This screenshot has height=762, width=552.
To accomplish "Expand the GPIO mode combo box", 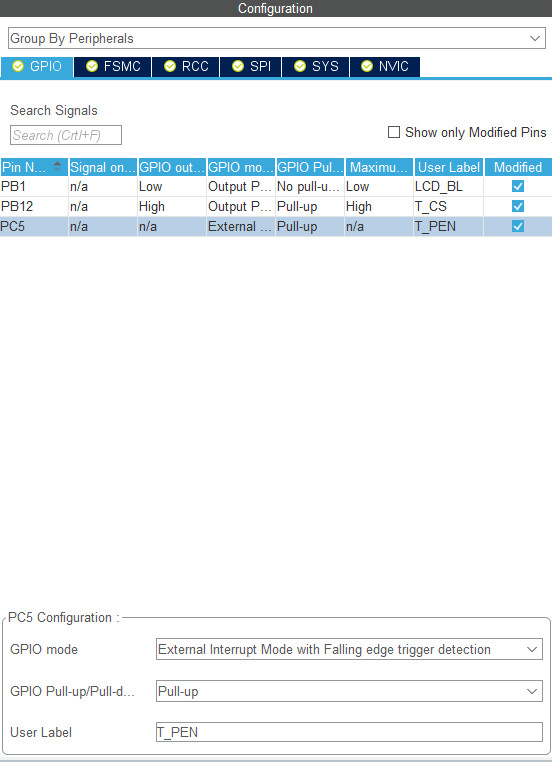I will point(349,649).
